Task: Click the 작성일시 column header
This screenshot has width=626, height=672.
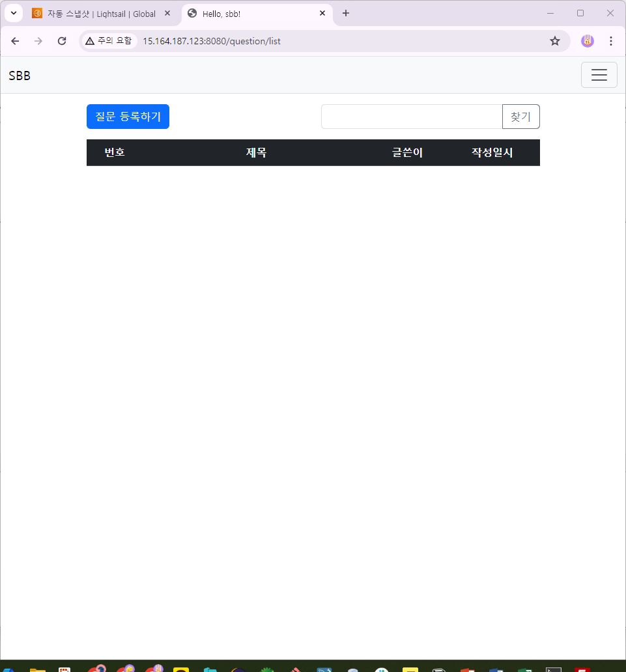Action: click(x=492, y=152)
